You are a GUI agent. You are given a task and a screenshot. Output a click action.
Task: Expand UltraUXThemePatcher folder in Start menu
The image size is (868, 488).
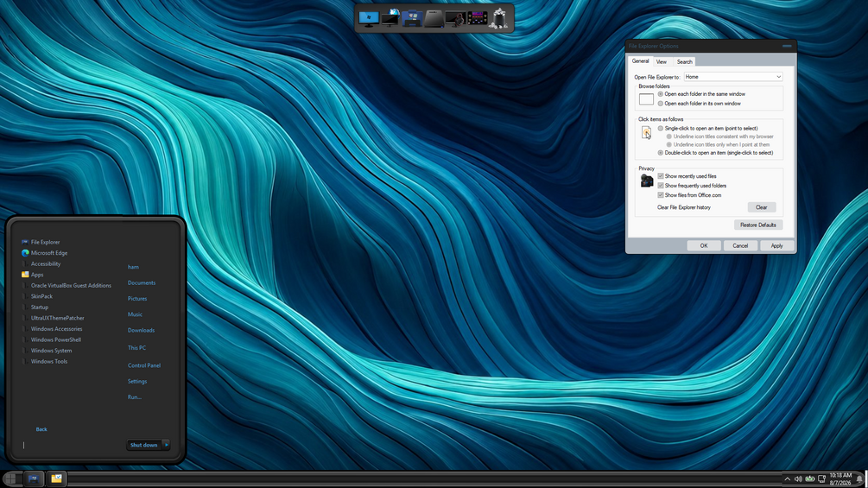pos(58,318)
